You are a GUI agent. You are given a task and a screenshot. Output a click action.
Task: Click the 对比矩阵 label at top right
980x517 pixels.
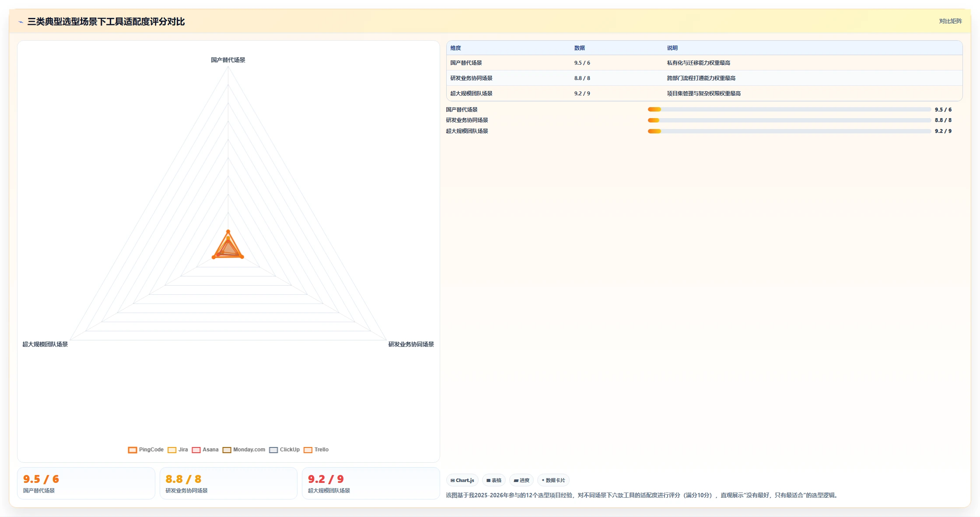coord(950,21)
